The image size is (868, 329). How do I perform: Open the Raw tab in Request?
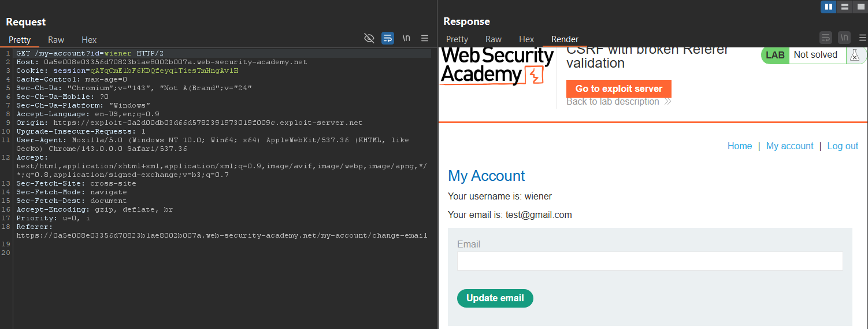[x=56, y=39]
